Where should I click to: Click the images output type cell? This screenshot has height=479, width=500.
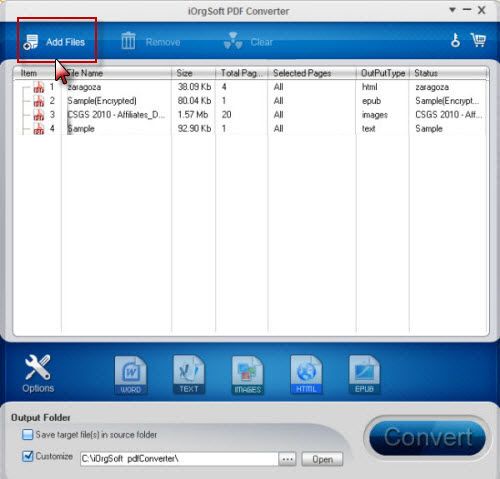point(375,115)
